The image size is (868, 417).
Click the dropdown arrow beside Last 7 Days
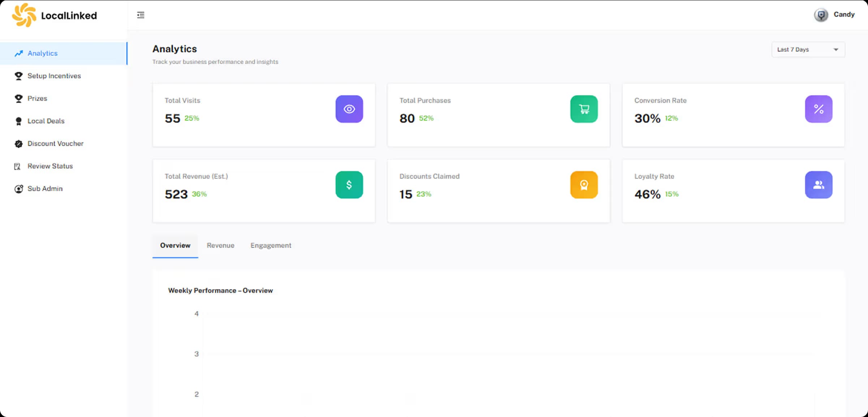[836, 50]
